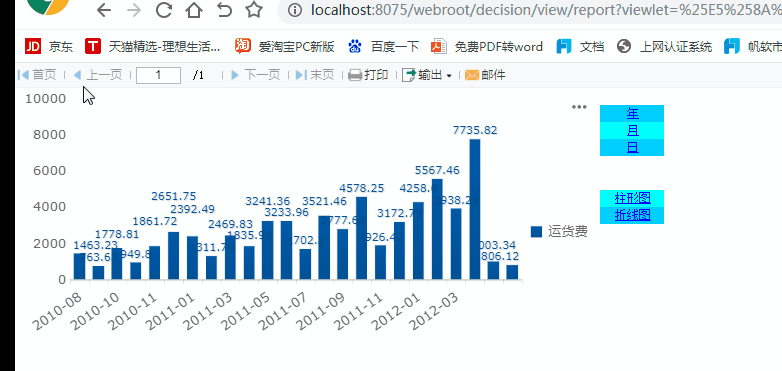The image size is (782, 371).
Task: Open the 爱淘宝PC新版 bookmark
Action: tap(284, 47)
